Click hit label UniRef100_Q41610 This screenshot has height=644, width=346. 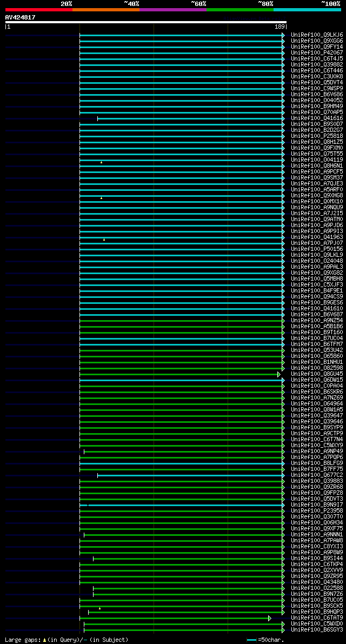tap(317, 308)
